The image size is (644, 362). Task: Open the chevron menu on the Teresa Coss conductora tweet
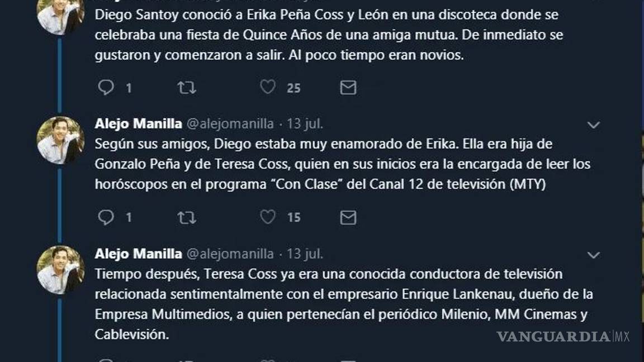coord(593,255)
